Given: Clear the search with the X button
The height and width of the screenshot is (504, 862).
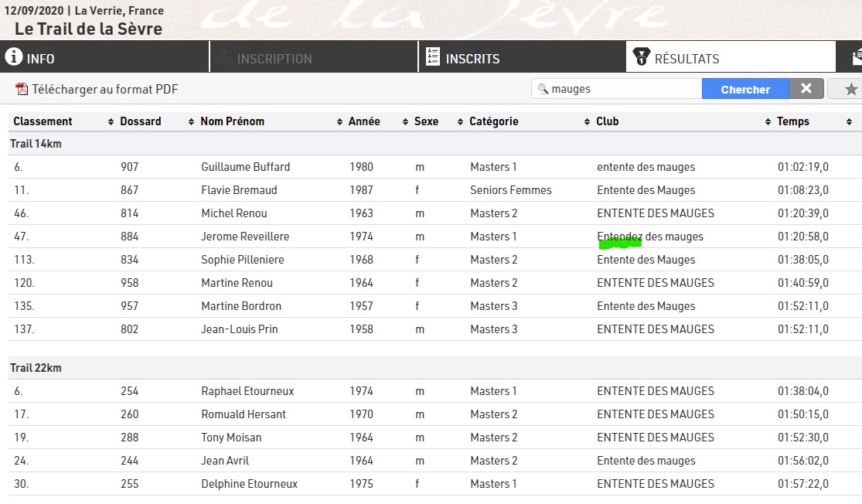Looking at the screenshot, I should click(806, 89).
